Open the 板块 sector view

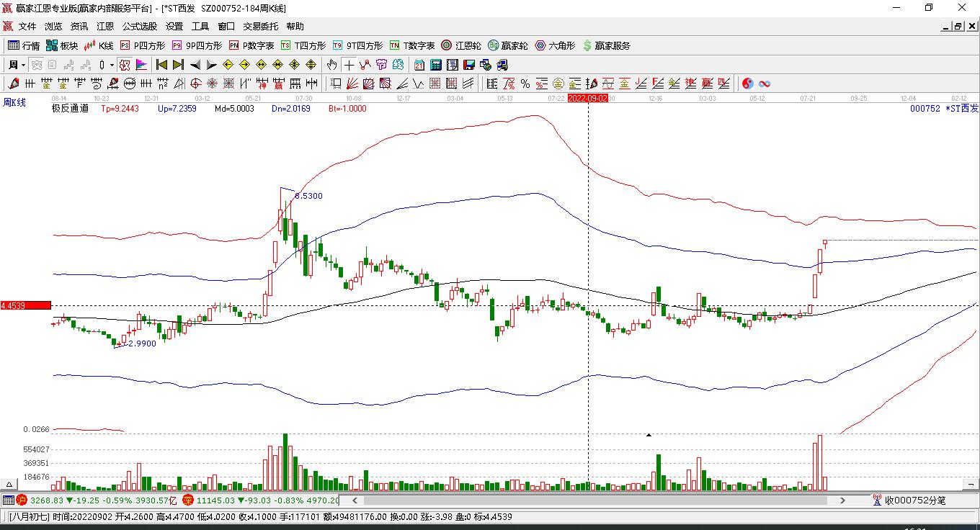click(61, 45)
